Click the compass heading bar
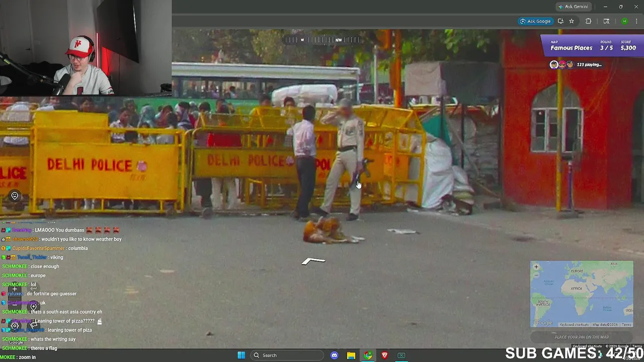The width and height of the screenshot is (644, 362). (x=322, y=40)
